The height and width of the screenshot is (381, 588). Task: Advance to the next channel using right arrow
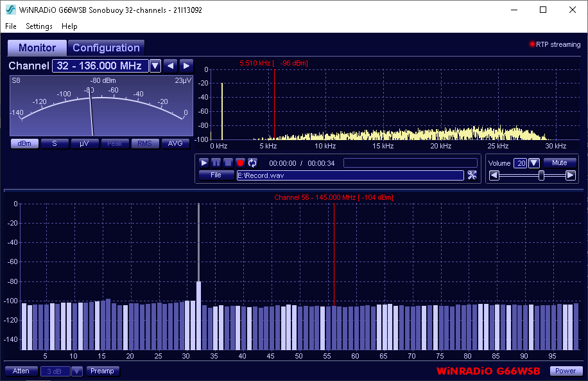click(x=186, y=66)
